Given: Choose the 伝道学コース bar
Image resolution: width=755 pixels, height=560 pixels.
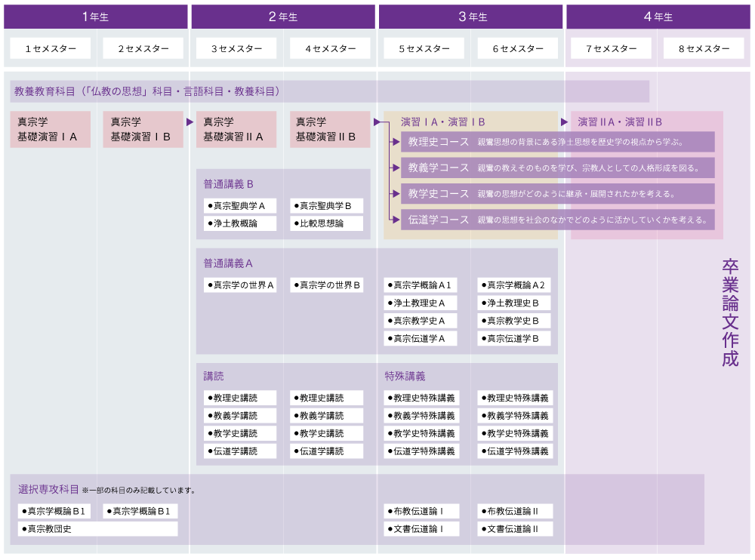Looking at the screenshot, I should coord(558,220).
